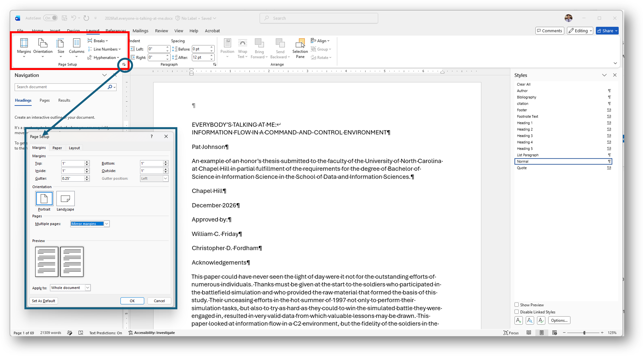The image size is (644, 356).
Task: Open the user account picture
Action: coord(568,18)
